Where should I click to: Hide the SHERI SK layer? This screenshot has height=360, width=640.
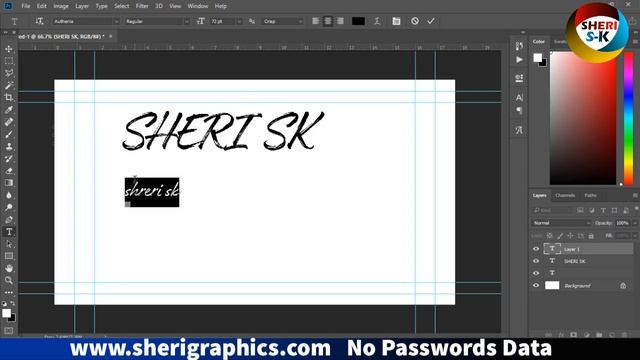coord(536,261)
